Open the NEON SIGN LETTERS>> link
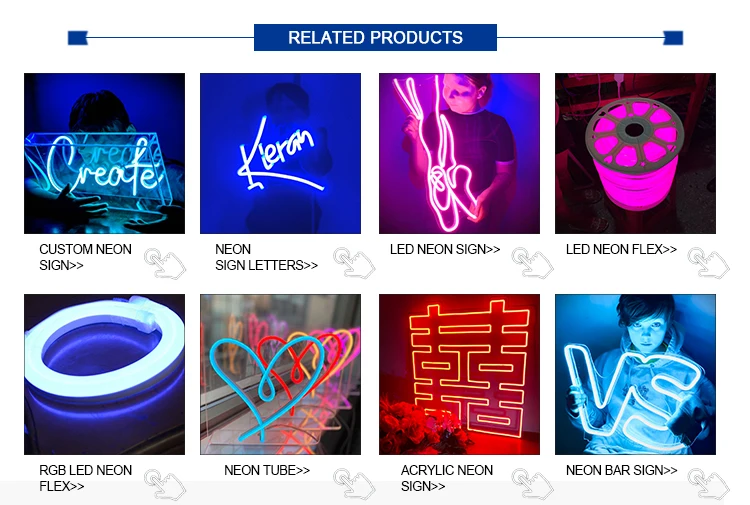The image size is (750, 505). click(x=266, y=257)
